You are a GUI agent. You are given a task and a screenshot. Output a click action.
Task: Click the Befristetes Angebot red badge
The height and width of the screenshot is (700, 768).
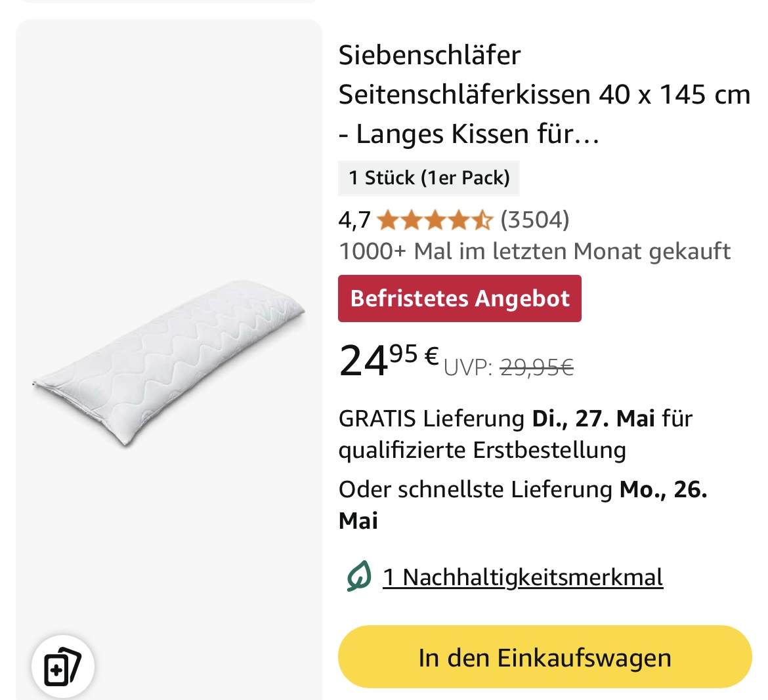tap(459, 298)
